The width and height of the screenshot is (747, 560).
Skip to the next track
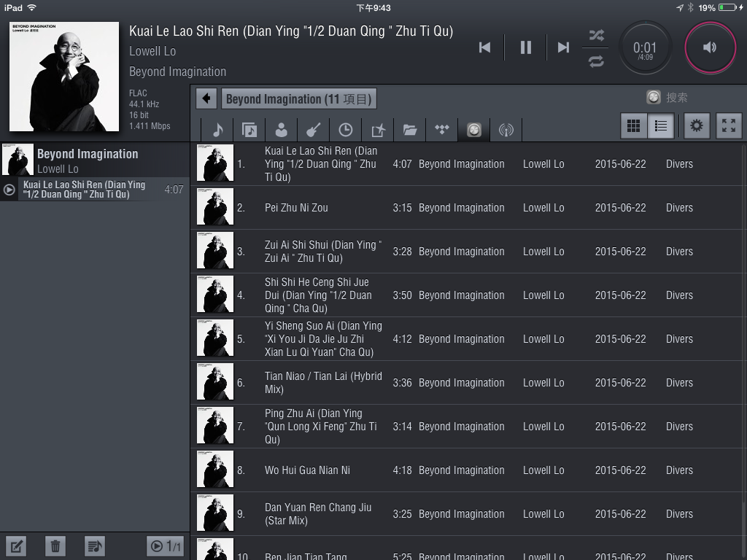[x=563, y=47]
